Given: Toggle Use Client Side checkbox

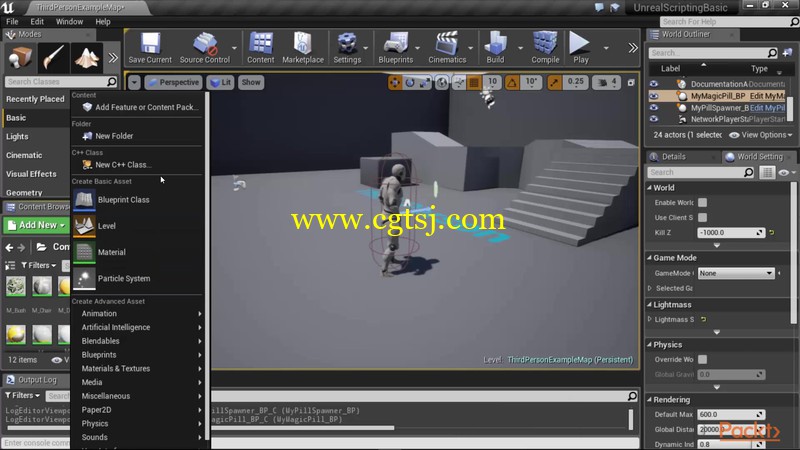Looking at the screenshot, I should (703, 217).
